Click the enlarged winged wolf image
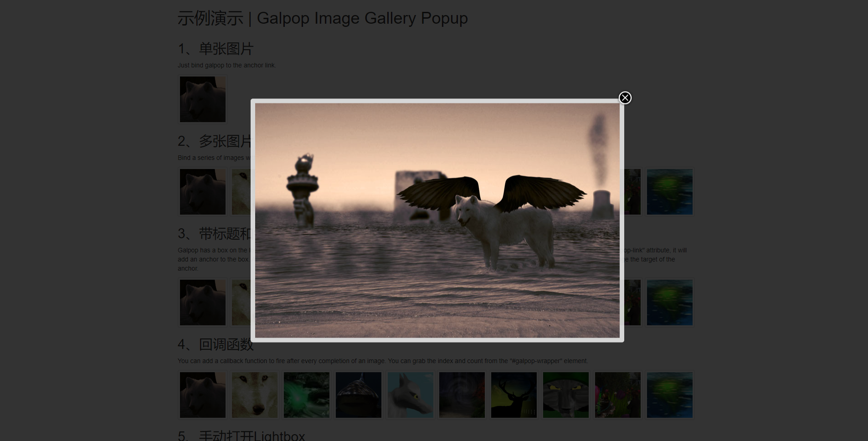 coord(437,220)
